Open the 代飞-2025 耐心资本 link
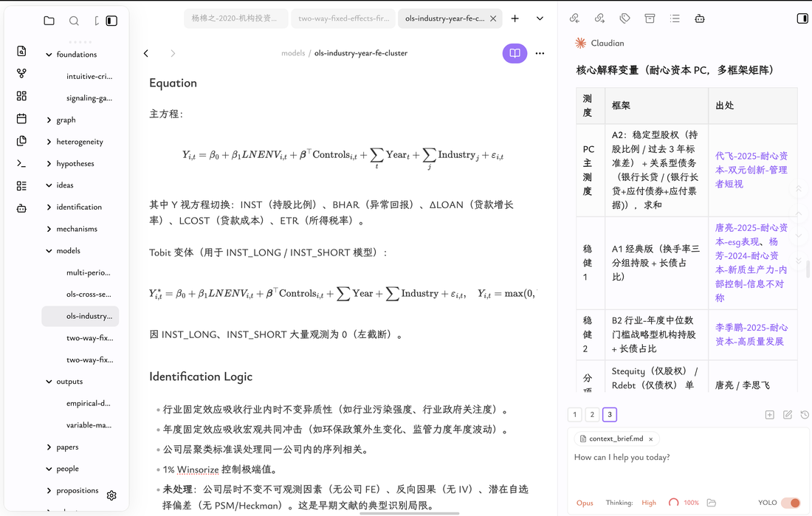 tap(751, 170)
